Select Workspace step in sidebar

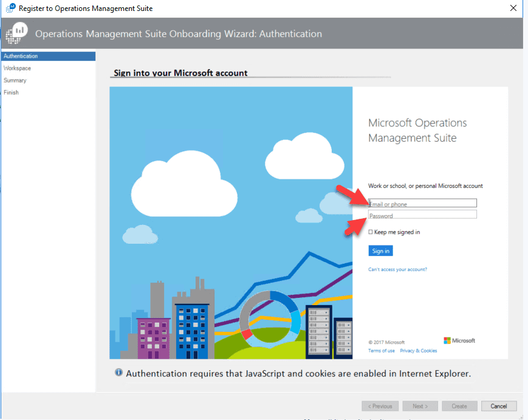click(x=17, y=68)
